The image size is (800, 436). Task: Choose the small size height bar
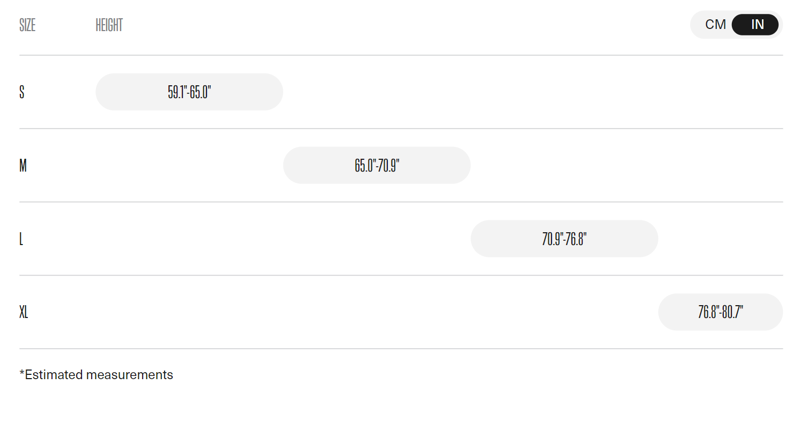tap(189, 92)
